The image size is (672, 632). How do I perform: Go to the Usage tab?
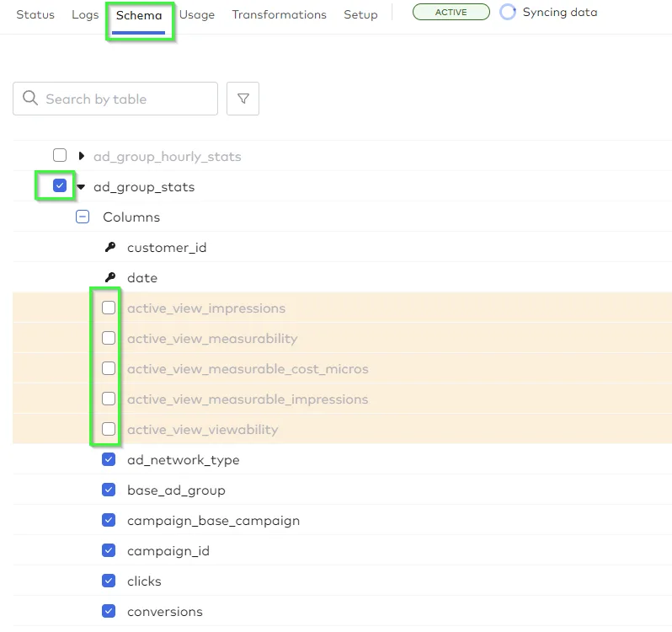(x=196, y=15)
